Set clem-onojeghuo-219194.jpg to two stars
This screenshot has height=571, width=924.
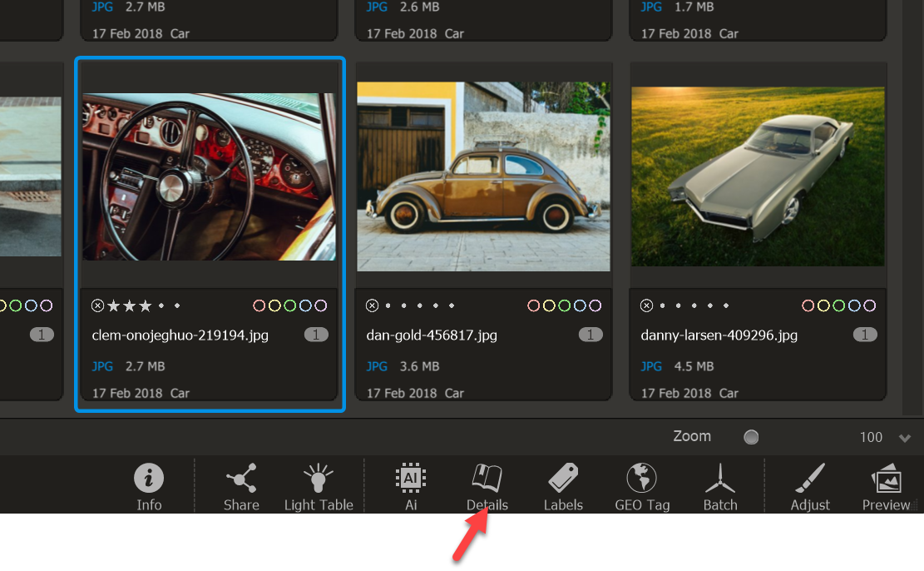pos(130,305)
